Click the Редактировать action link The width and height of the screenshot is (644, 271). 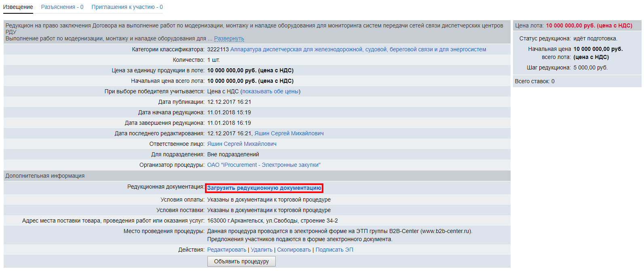(x=226, y=250)
